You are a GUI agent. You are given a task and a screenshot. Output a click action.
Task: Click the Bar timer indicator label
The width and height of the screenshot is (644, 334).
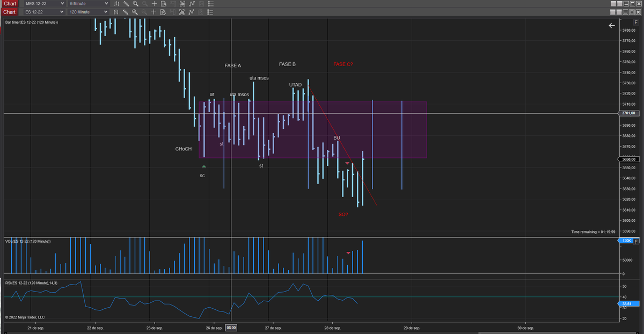32,23
